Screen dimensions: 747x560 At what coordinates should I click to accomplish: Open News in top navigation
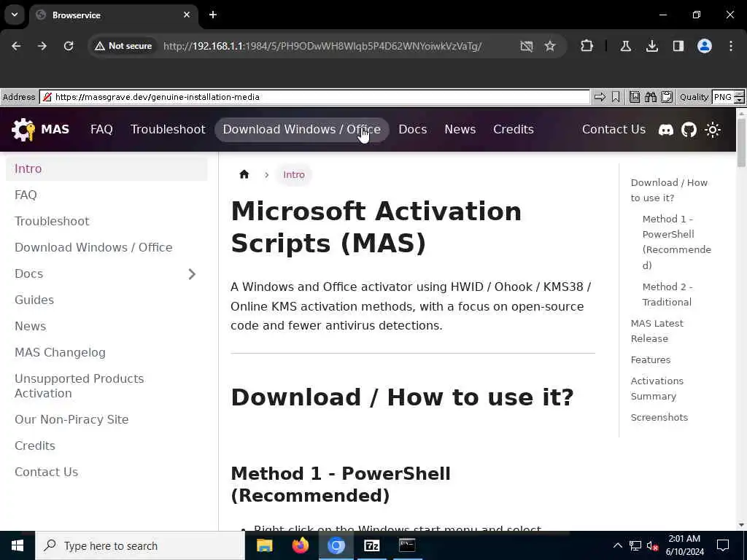click(x=460, y=130)
